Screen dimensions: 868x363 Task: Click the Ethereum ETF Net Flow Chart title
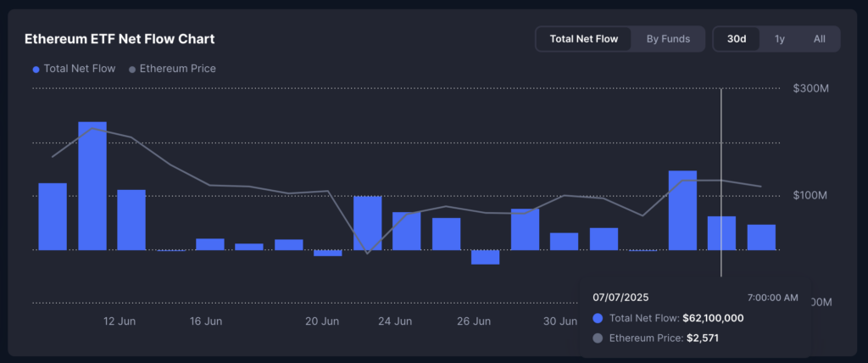coord(120,39)
